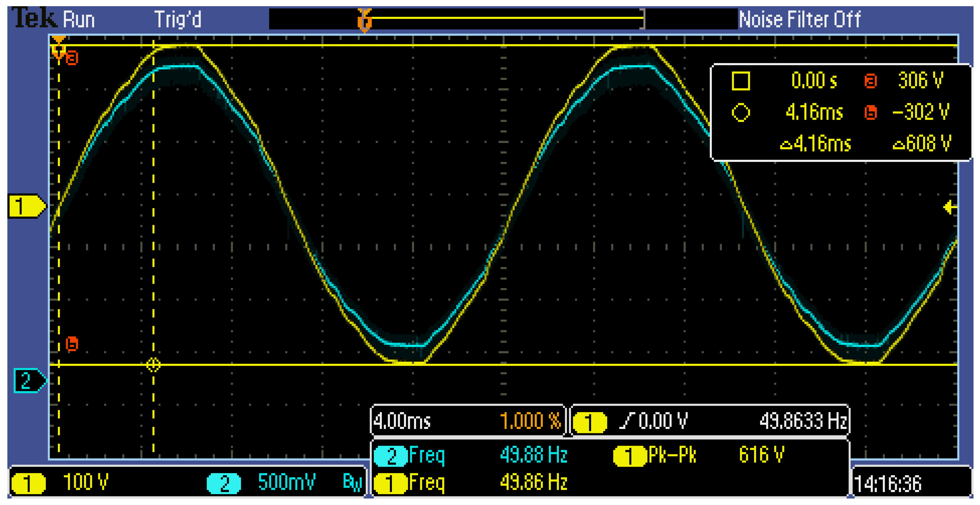Viewport: 980px width, 505px height.
Task: Click the trigger source 1 badge
Action: 590,422
